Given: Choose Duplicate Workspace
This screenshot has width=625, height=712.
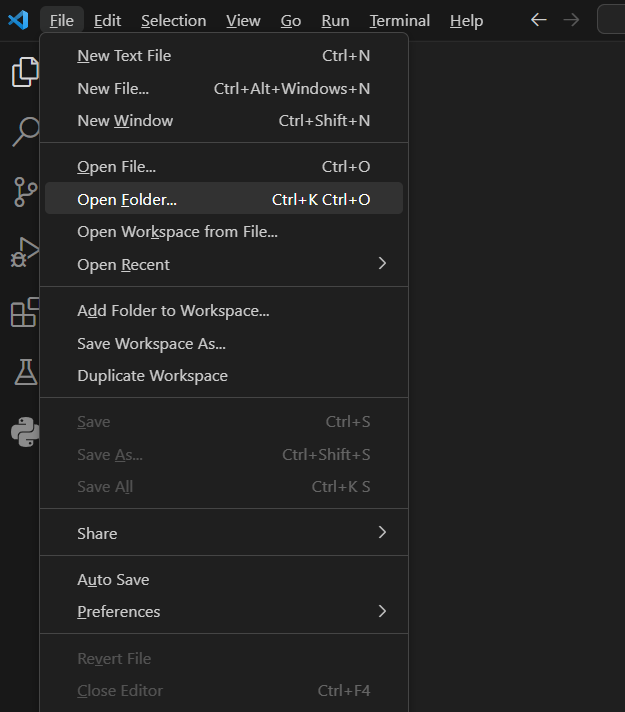Looking at the screenshot, I should click(x=224, y=376).
